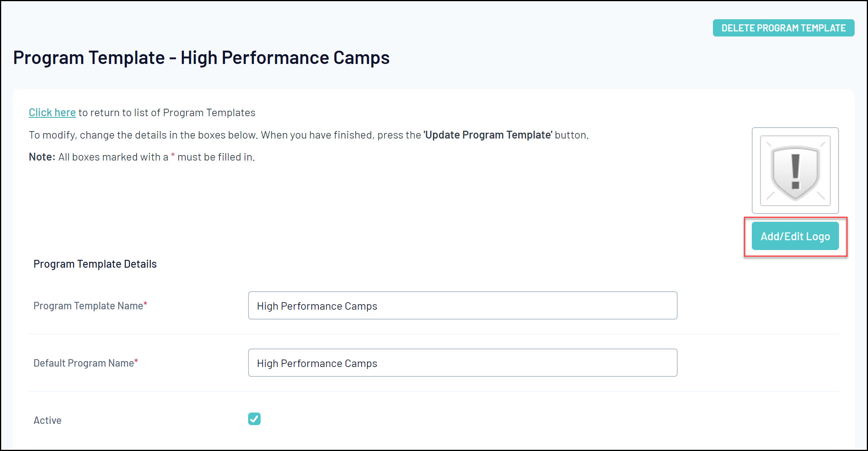The width and height of the screenshot is (868, 451).
Task: Click the page title heading
Action: coord(201,58)
